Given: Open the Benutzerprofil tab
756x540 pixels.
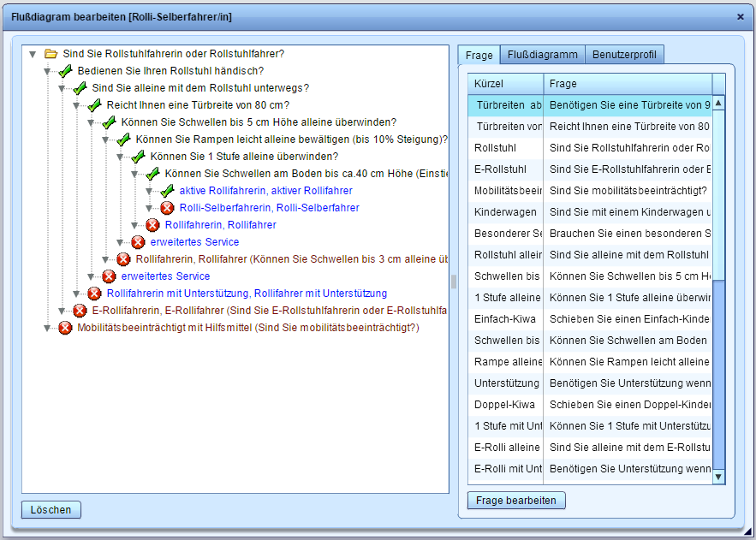Looking at the screenshot, I should pos(624,55).
